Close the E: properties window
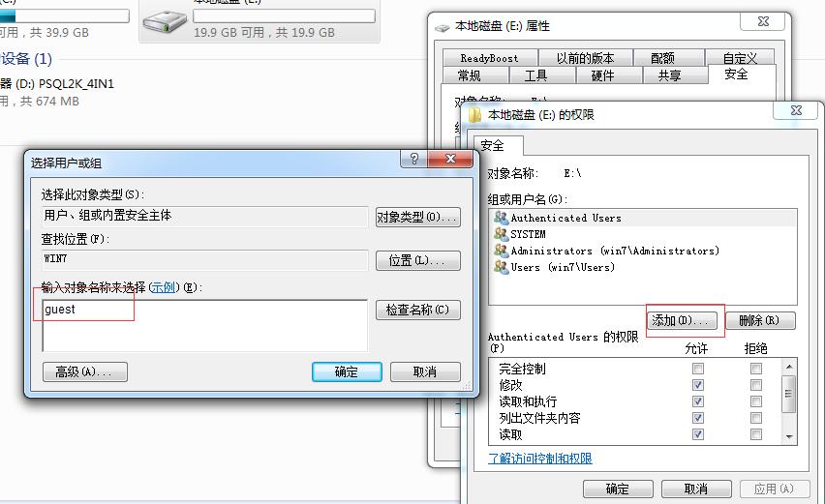Viewport: 825px width, 504px height. 763,21
